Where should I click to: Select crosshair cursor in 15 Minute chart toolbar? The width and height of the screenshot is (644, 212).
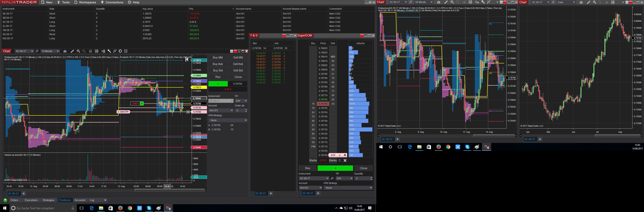coord(91,51)
